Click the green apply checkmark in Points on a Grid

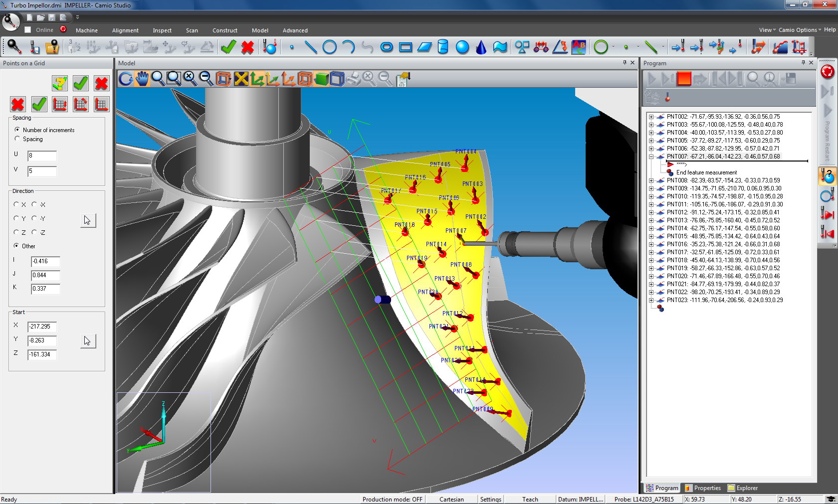pyautogui.click(x=80, y=83)
